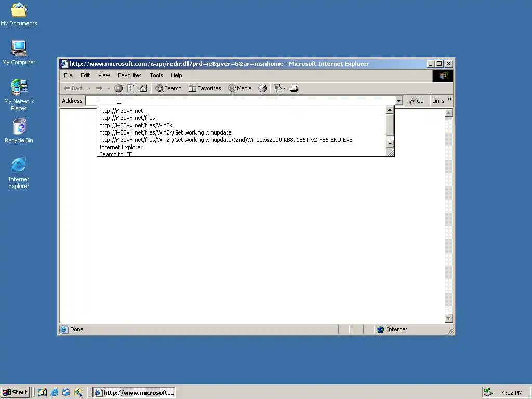Click the autocomplete list resize grip
This screenshot has width=532, height=399.
click(391, 153)
